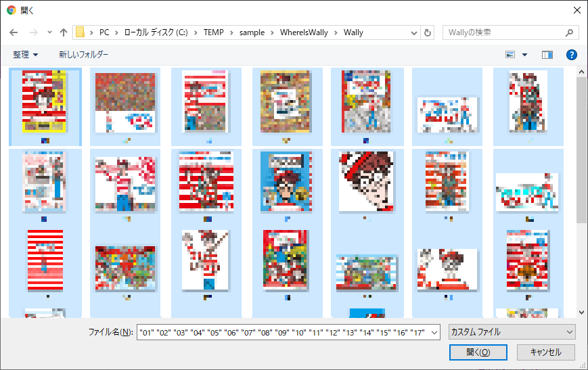This screenshot has width=588, height=370.
Task: Click the Wally breadcrumb folder
Action: click(353, 32)
